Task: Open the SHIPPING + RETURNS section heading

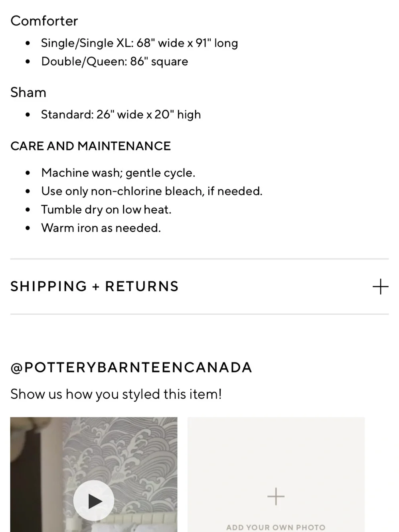Action: [95, 287]
